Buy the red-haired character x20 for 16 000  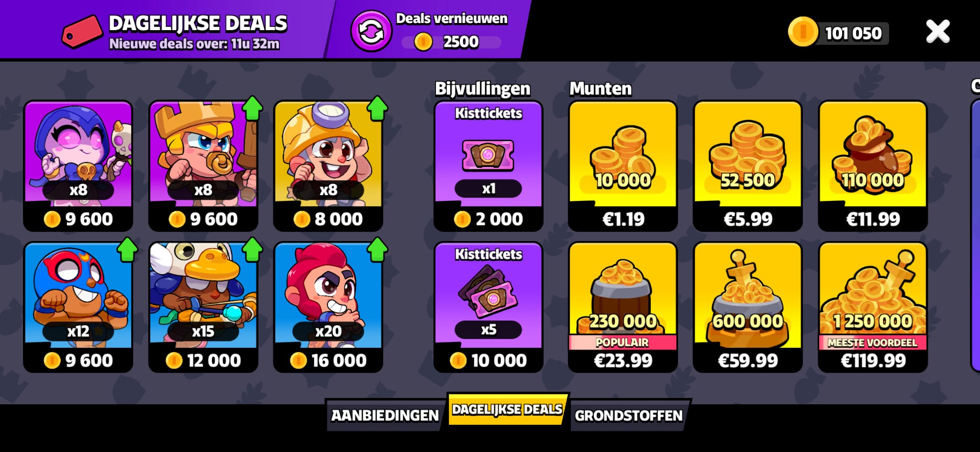tap(328, 307)
